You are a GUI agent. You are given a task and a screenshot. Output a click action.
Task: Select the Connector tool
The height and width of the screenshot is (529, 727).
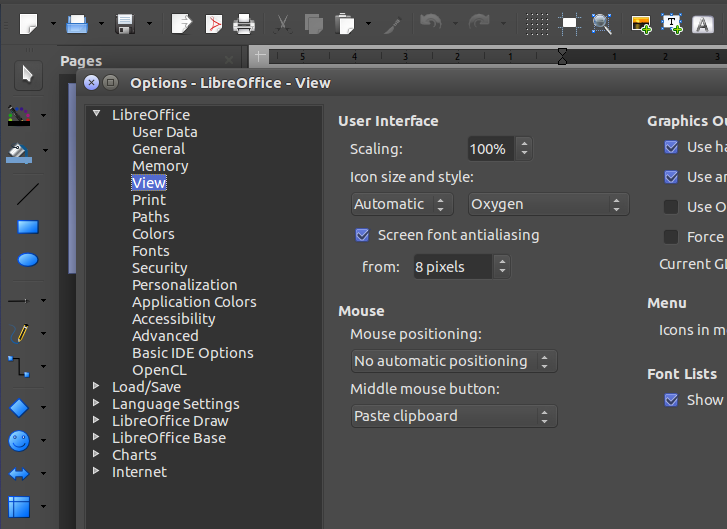click(x=19, y=366)
